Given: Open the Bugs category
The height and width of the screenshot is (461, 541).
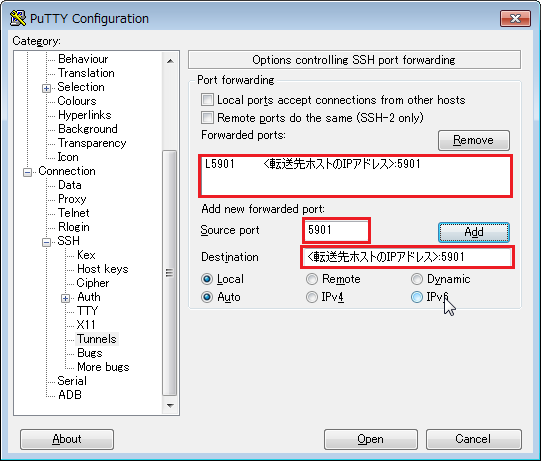Looking at the screenshot, I should pyautogui.click(x=90, y=353).
